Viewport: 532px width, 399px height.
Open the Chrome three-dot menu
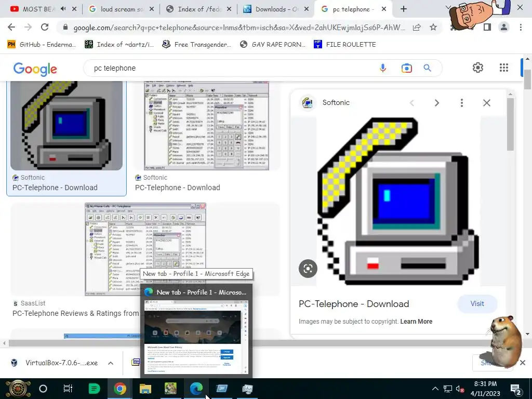(521, 27)
